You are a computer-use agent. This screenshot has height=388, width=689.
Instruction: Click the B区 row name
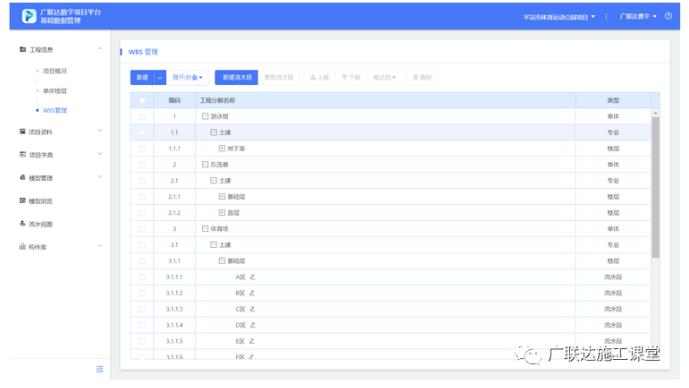(x=240, y=293)
